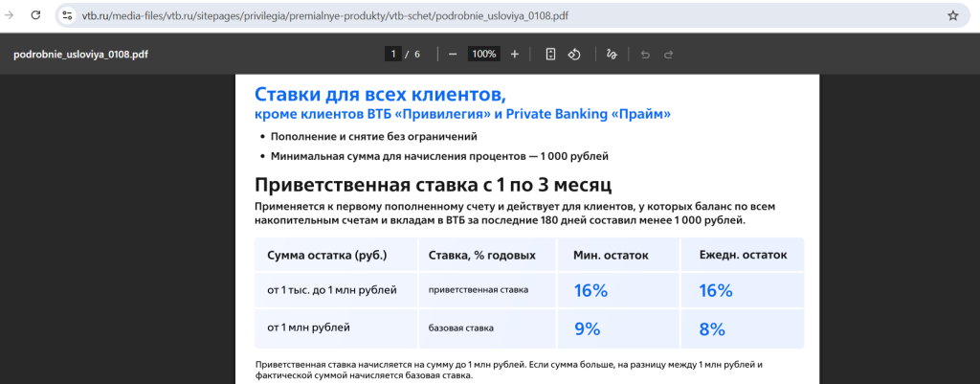Screen dimensions: 980x384
Task: Click the total page count "6"
Action: 417,55
